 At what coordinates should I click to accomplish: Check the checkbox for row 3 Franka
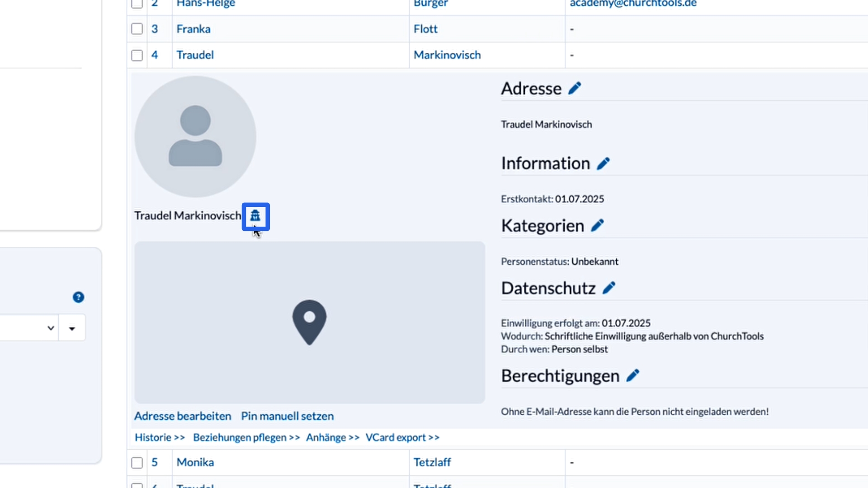[137, 29]
